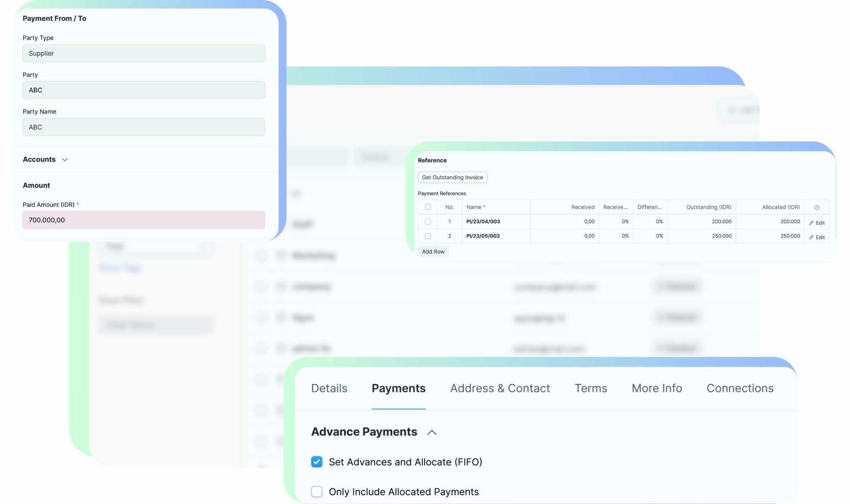Tick the checkbox for row 1 reference
Viewport: 850px width, 504px height.
coord(428,222)
